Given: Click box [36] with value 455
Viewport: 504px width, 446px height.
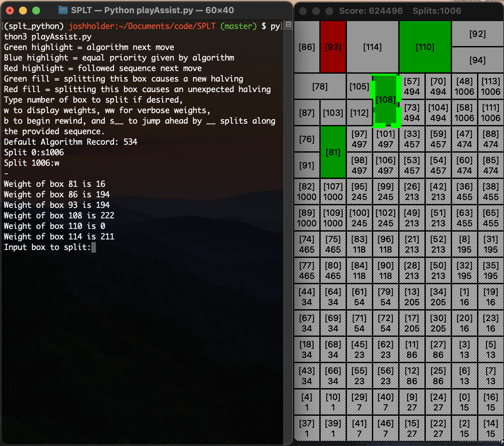Looking at the screenshot, I should pyautogui.click(x=465, y=191).
